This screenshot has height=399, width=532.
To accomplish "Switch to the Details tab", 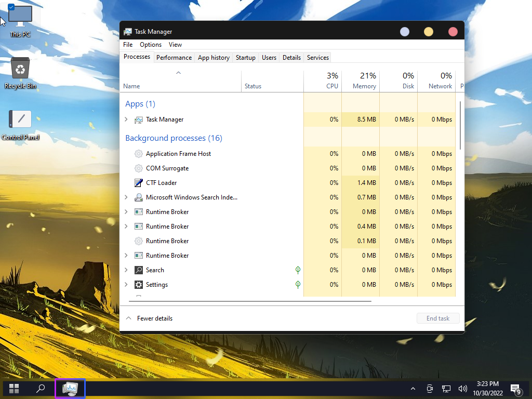I will point(292,58).
